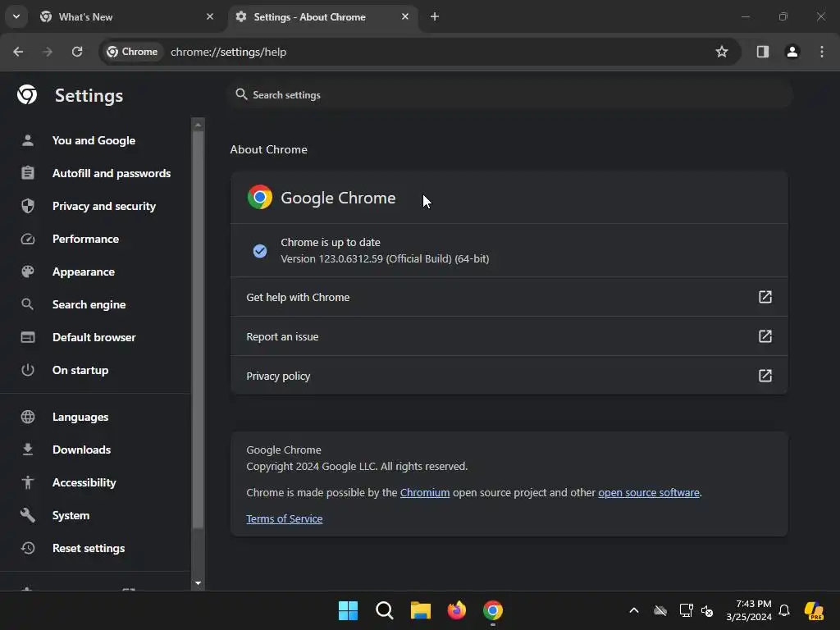Open Performance settings
This screenshot has width=840, height=630.
[85, 239]
